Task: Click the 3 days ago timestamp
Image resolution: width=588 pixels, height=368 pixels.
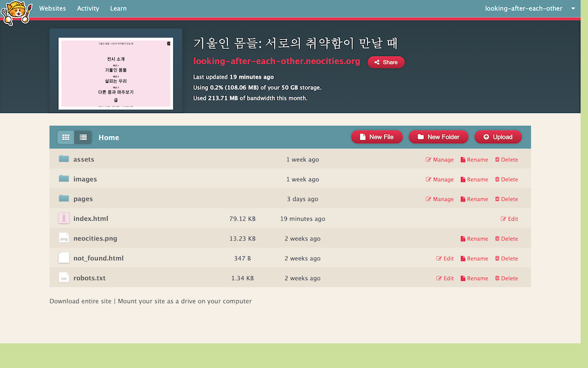Action: [303, 199]
